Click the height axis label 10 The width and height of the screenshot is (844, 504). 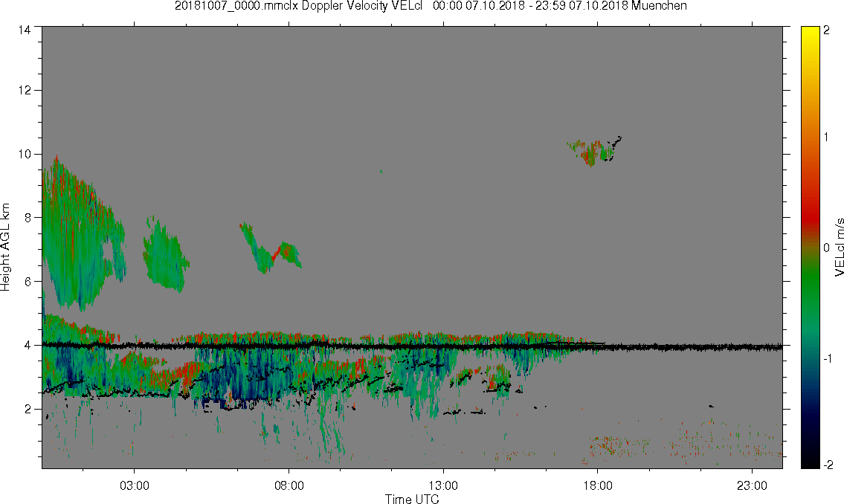coord(25,154)
